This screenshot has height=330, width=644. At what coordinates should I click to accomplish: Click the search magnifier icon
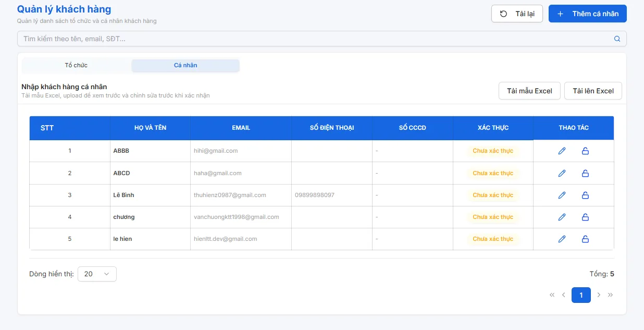click(617, 39)
